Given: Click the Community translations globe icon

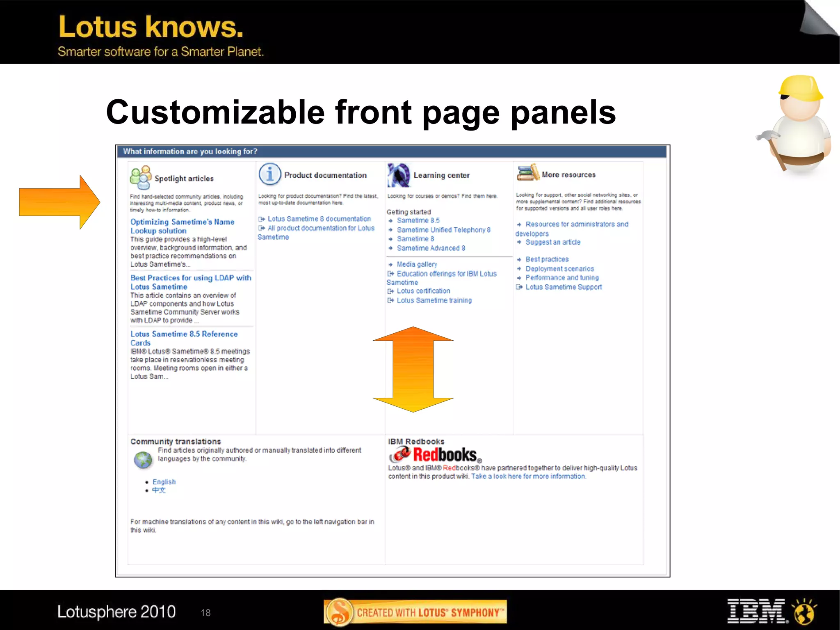Looking at the screenshot, I should [x=143, y=460].
